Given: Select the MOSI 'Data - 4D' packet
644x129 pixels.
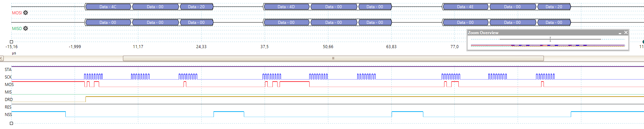Looking at the screenshot, I should click(286, 7).
